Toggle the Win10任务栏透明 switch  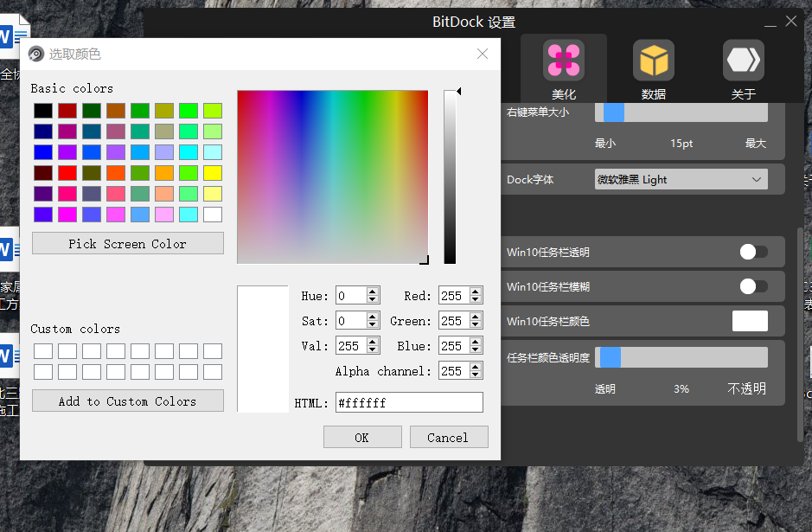pyautogui.click(x=753, y=253)
